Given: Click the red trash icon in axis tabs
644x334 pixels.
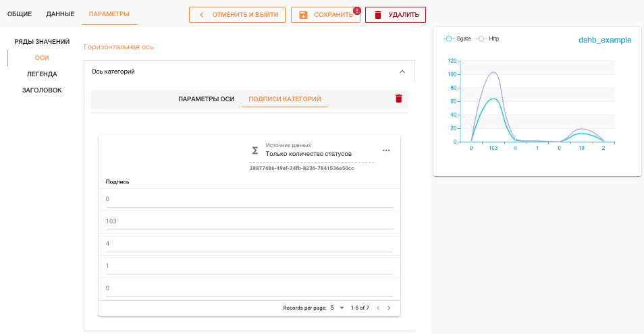Looking at the screenshot, I should [x=398, y=99].
